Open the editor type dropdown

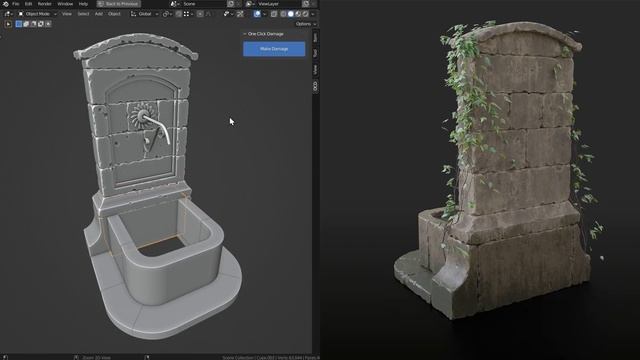(x=8, y=14)
